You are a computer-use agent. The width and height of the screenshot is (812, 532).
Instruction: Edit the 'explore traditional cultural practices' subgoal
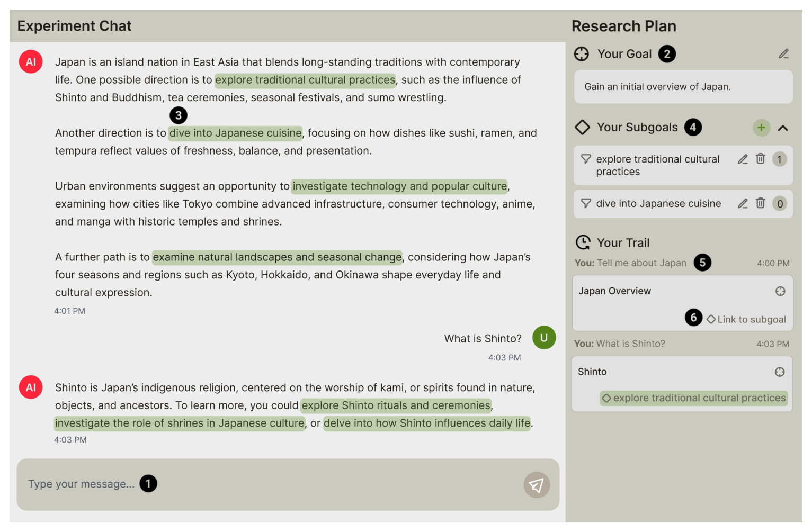tap(743, 159)
